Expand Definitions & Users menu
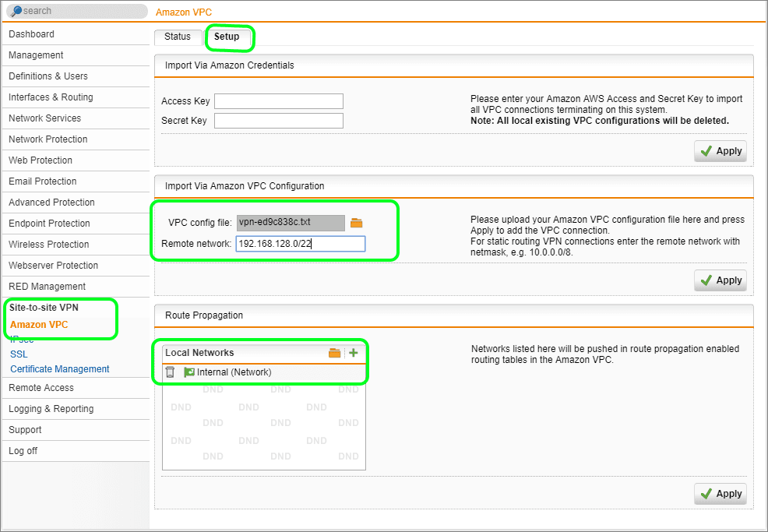The image size is (768, 532). point(76,76)
